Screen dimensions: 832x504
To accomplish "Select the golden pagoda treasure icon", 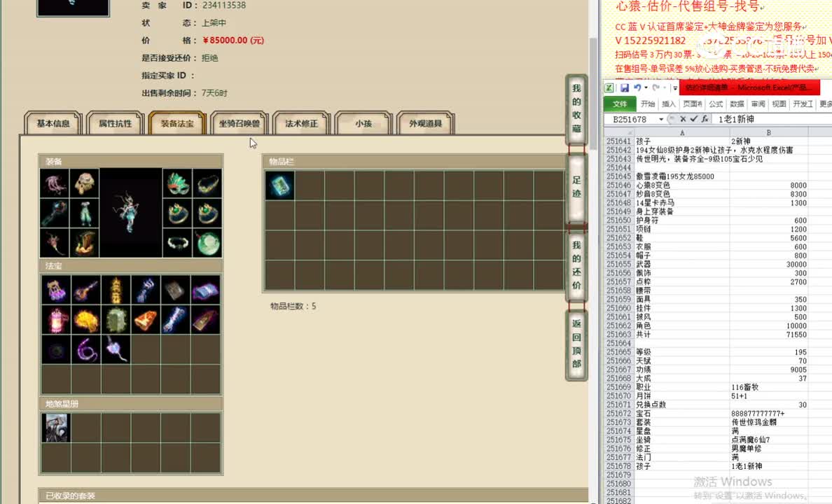I will click(116, 290).
